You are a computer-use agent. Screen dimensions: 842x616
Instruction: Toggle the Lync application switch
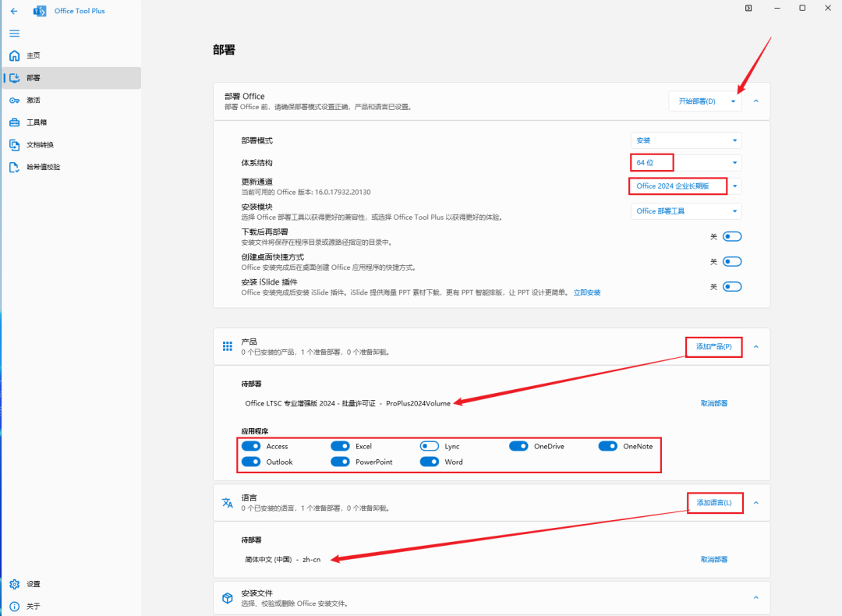tap(430, 446)
